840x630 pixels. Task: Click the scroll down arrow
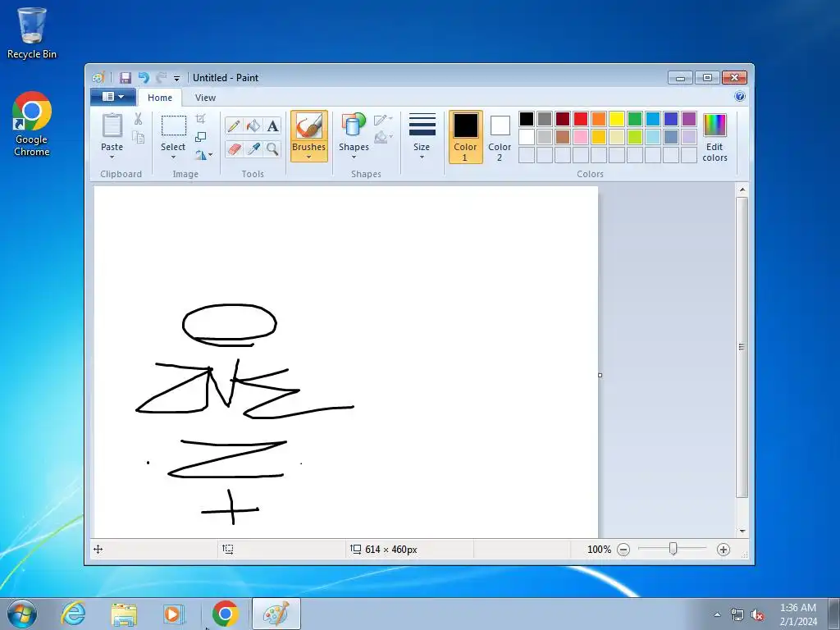coord(742,531)
